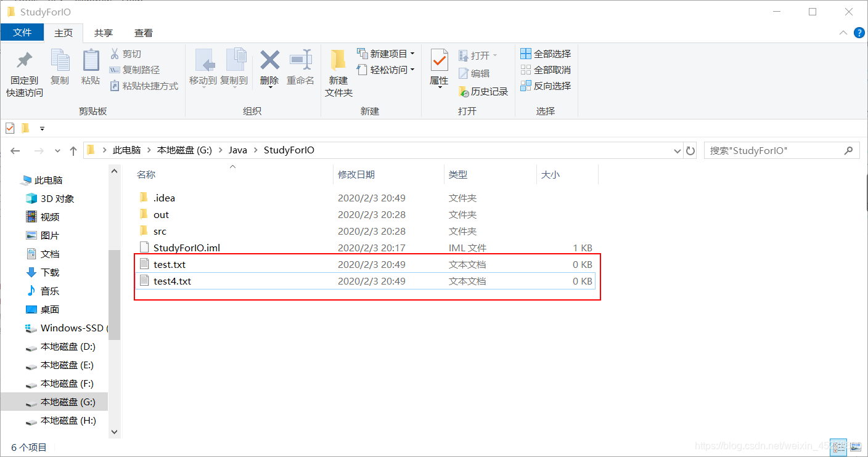Click the up one level arrow

(73, 150)
